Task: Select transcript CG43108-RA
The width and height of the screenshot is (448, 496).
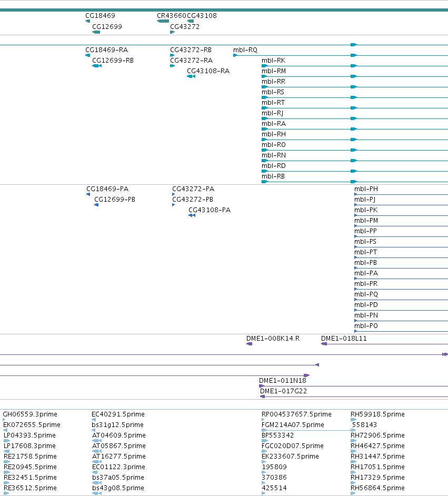Action: (208, 71)
